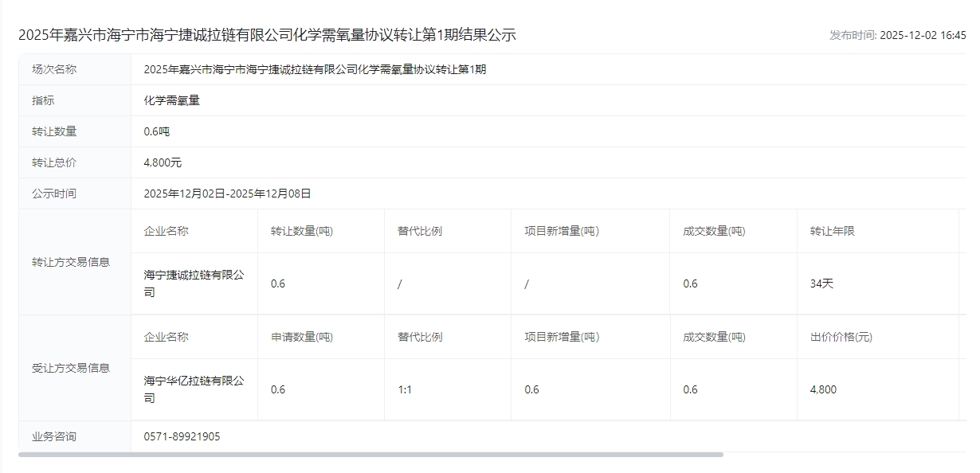The width and height of the screenshot is (980, 473).
Task: Click the 场次名称 row label
Action: click(54, 69)
